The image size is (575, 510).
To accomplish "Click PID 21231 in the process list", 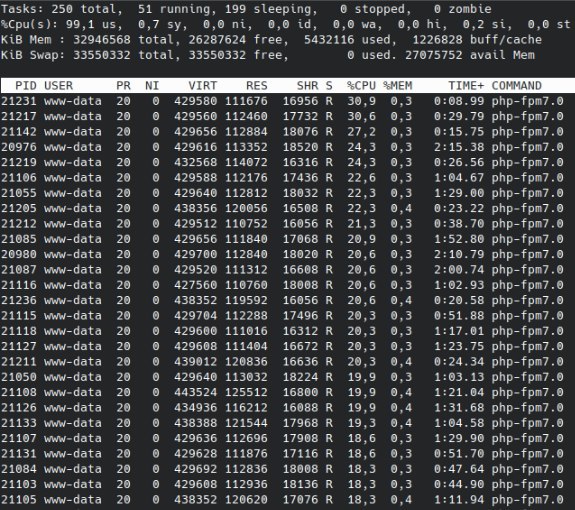I will click(19, 101).
